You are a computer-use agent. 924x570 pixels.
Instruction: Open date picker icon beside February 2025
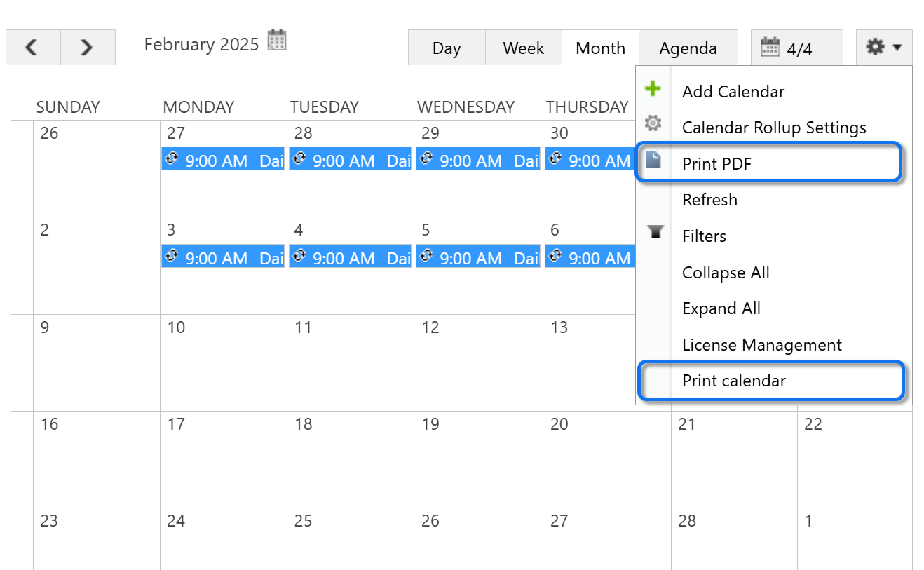[277, 41]
